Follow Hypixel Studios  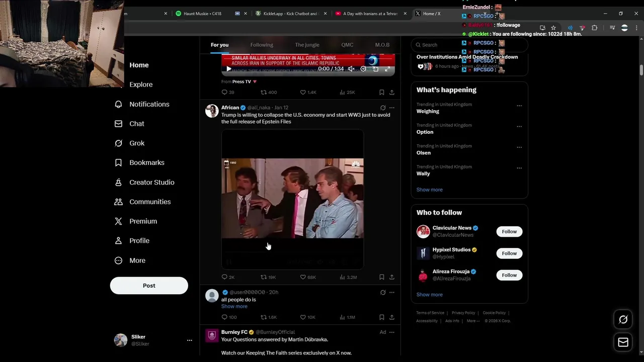point(509,253)
